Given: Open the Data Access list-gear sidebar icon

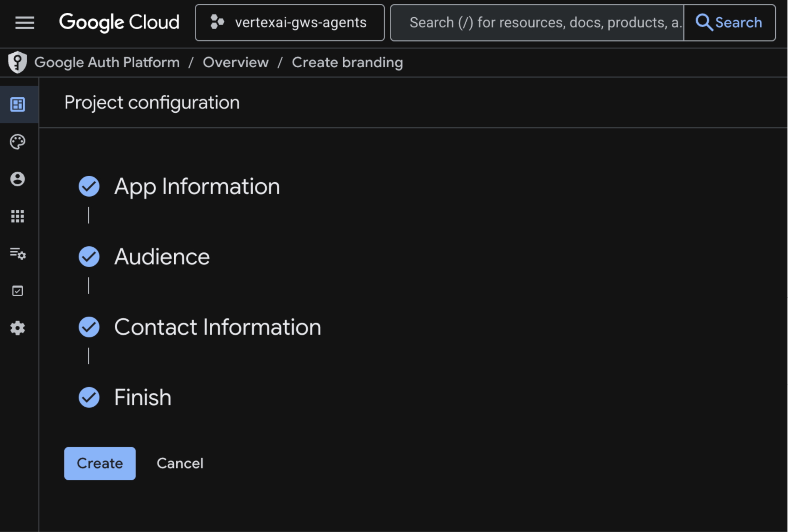Looking at the screenshot, I should tap(18, 253).
